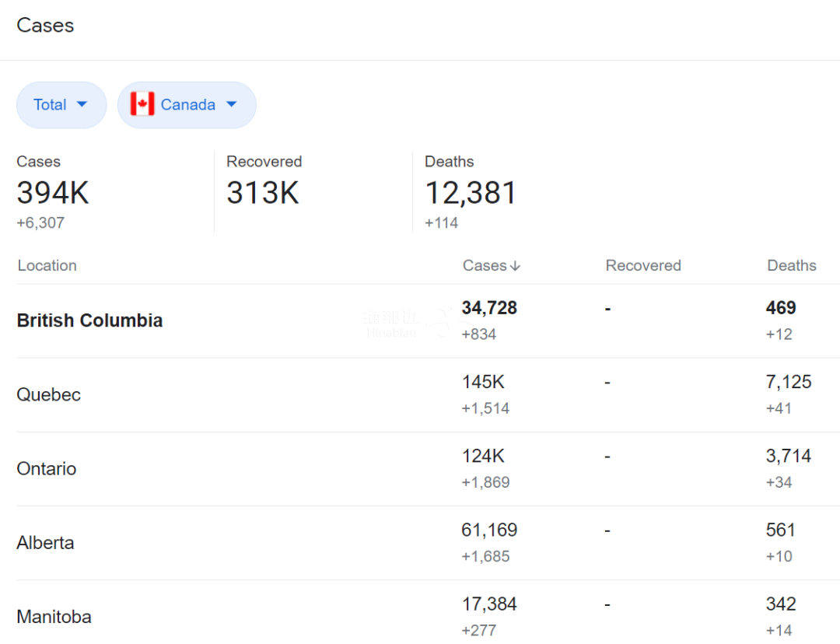Select the British Columbia row

click(x=89, y=320)
